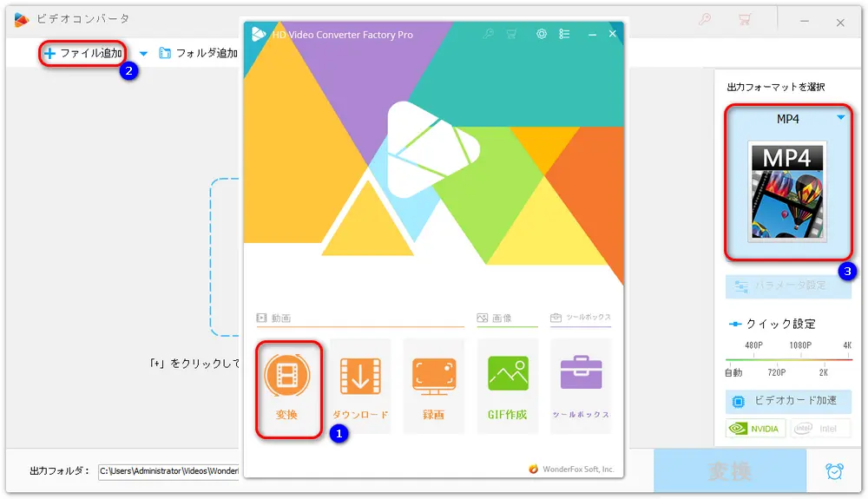Click the MP4 format thumbnail image

tap(787, 193)
